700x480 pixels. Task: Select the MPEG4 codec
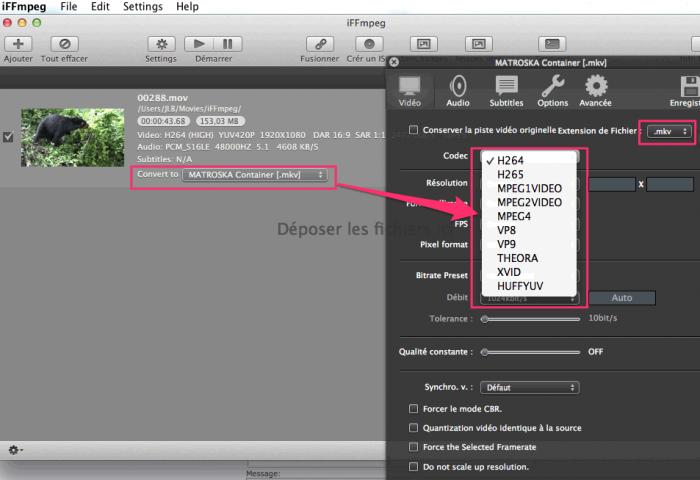pyautogui.click(x=529, y=216)
